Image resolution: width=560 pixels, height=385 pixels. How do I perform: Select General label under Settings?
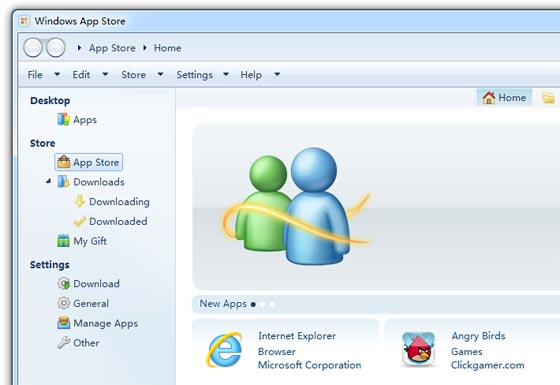(x=91, y=304)
